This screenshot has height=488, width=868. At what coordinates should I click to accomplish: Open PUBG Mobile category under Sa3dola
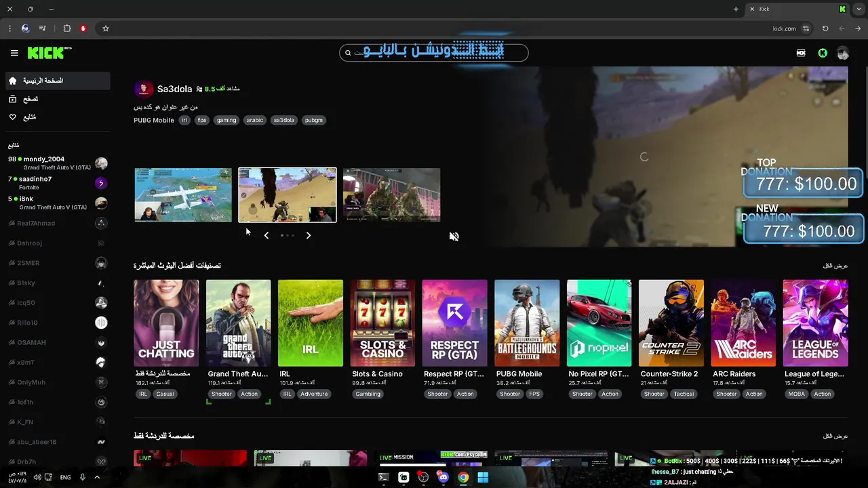(154, 120)
